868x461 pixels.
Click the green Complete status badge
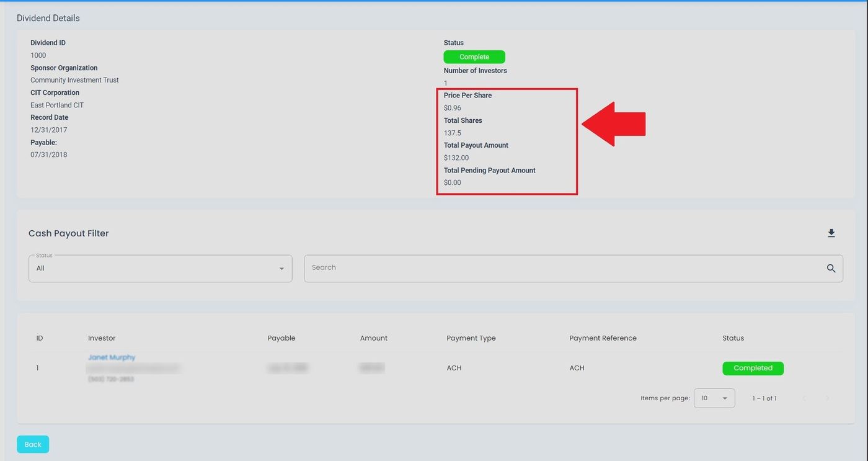pyautogui.click(x=474, y=57)
